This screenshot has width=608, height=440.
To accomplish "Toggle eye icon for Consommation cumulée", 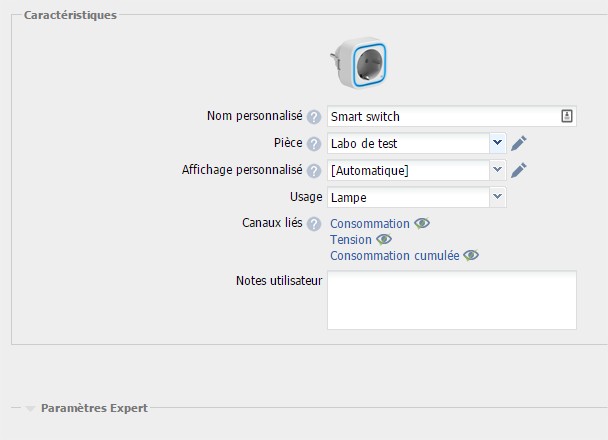I will 471,256.
